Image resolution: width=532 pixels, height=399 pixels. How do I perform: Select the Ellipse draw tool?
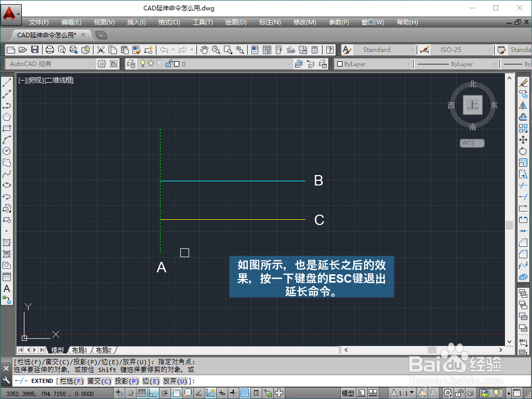6,185
